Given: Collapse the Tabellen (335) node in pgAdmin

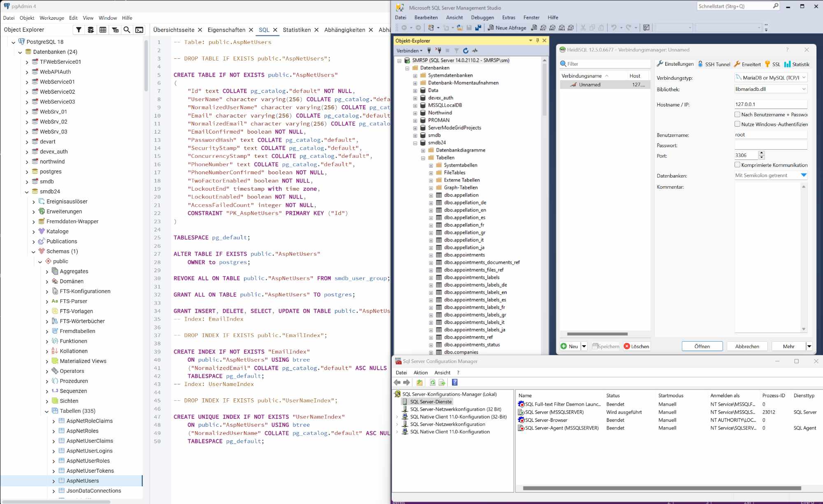Looking at the screenshot, I should click(47, 411).
